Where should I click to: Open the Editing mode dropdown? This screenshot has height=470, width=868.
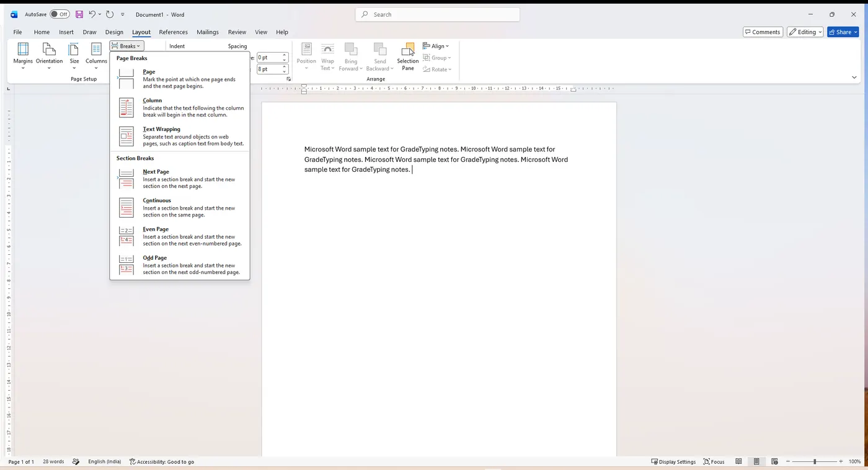coord(805,32)
